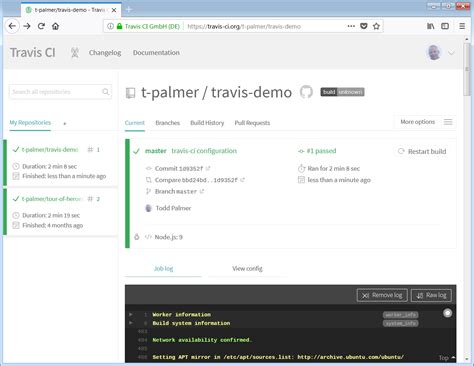Screen dimensions: 474x366
Task: Open t-palmer/tour-of-heroes in sidebar
Action: [52, 199]
